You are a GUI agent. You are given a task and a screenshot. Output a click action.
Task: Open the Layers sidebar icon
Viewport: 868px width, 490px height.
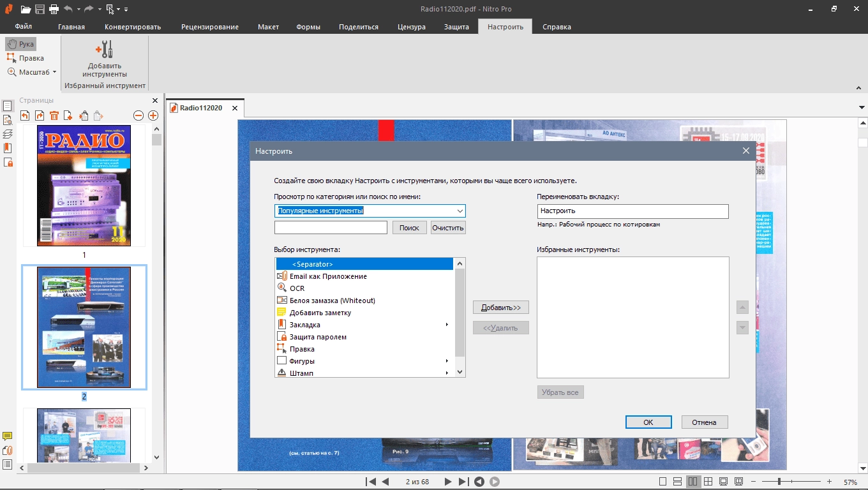pos(8,134)
